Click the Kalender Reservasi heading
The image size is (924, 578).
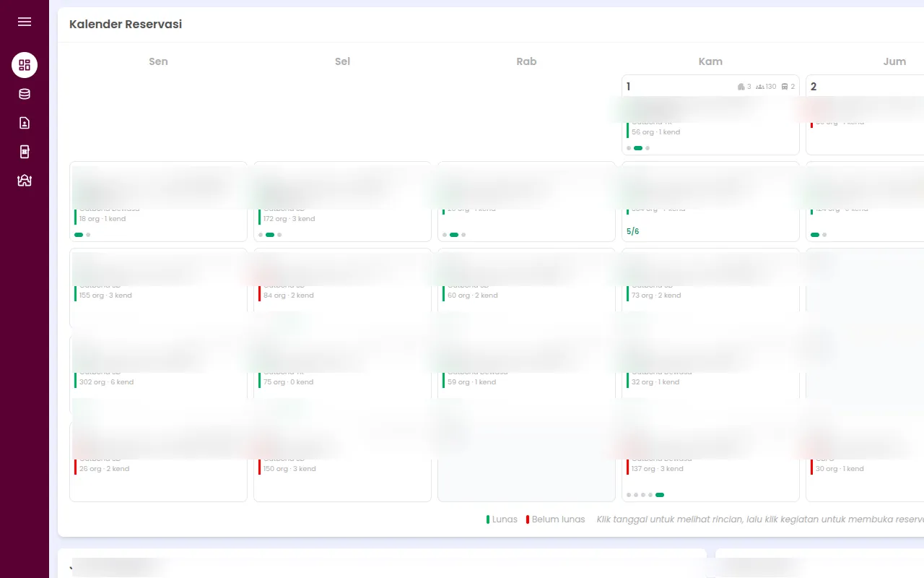point(126,25)
